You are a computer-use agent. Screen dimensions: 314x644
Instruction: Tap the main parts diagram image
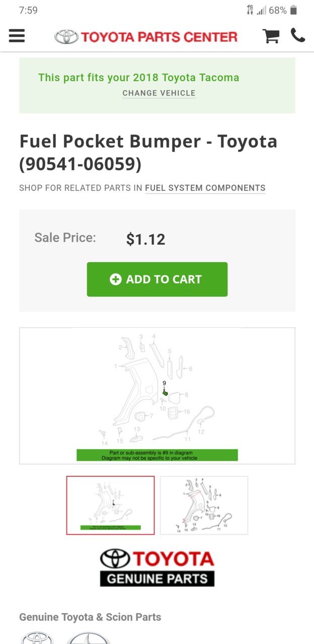coord(157,396)
